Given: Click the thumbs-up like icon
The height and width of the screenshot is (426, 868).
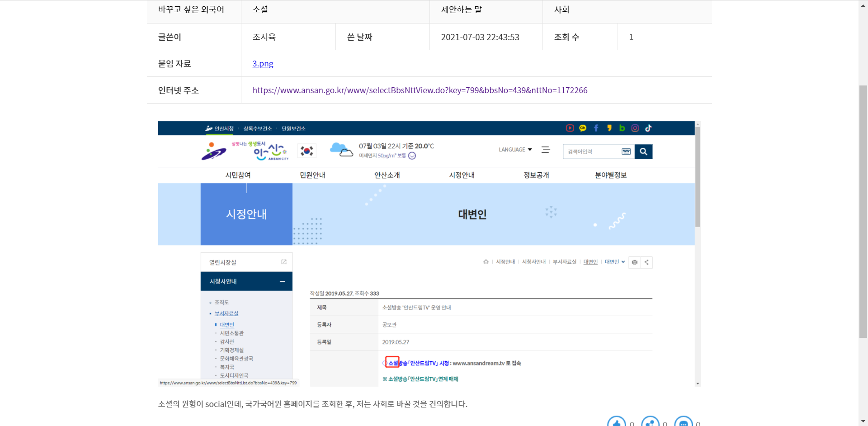Looking at the screenshot, I should click(616, 423).
